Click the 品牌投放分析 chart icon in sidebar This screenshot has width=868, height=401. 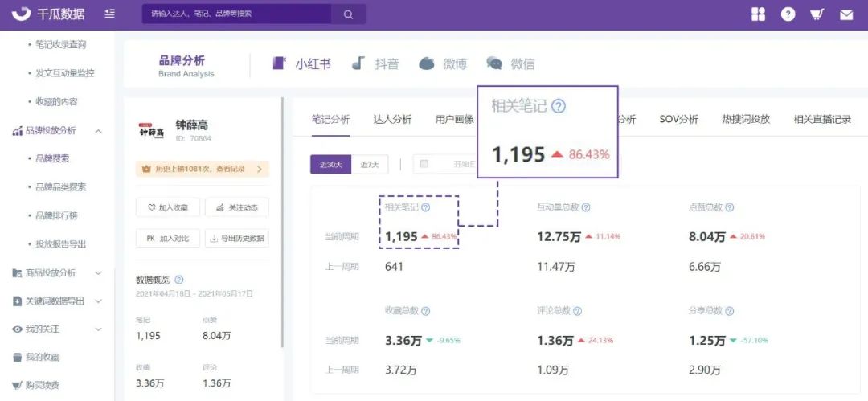(x=17, y=131)
